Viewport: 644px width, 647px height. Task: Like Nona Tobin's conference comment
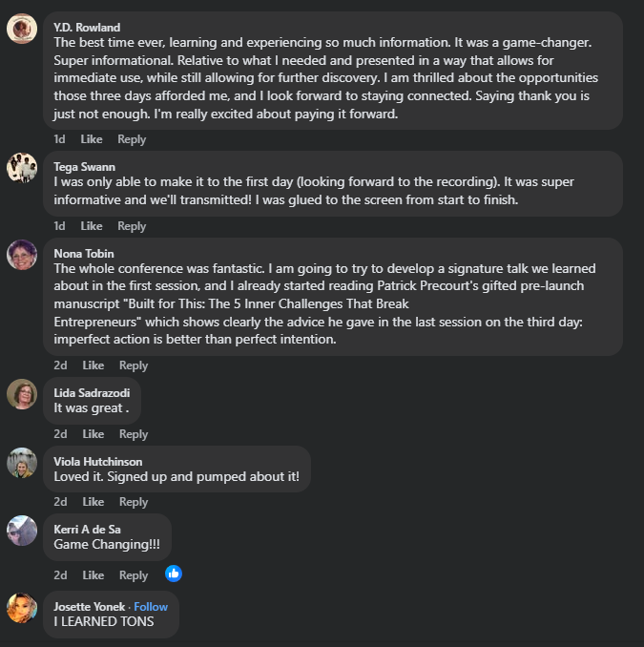click(x=93, y=365)
